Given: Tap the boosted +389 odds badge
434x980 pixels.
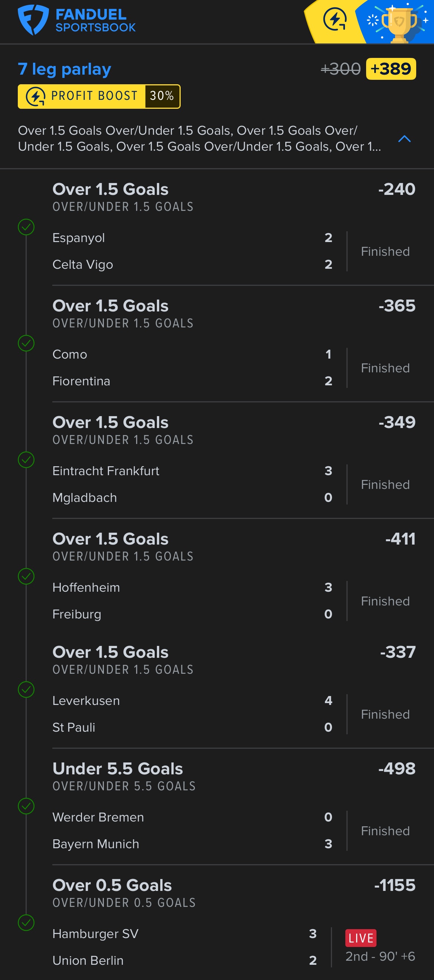Looking at the screenshot, I should tap(391, 69).
